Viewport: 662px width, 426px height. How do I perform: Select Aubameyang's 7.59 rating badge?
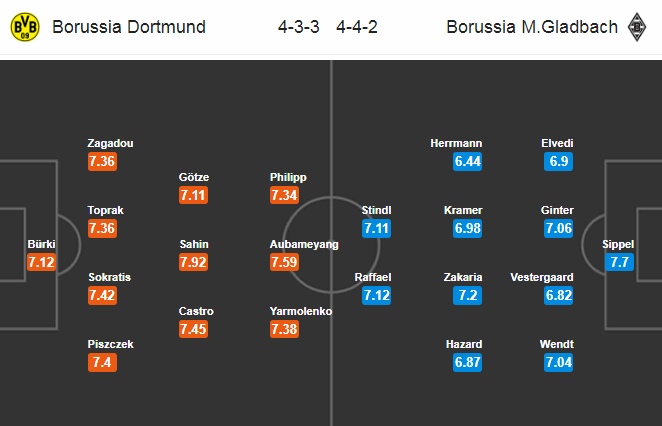pyautogui.click(x=286, y=262)
